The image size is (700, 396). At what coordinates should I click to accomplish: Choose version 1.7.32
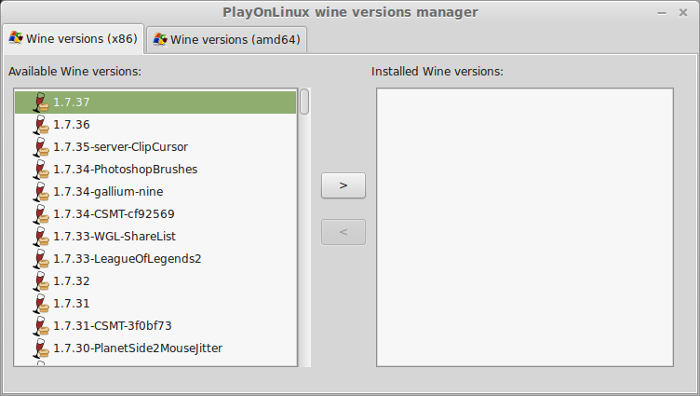coord(155,281)
